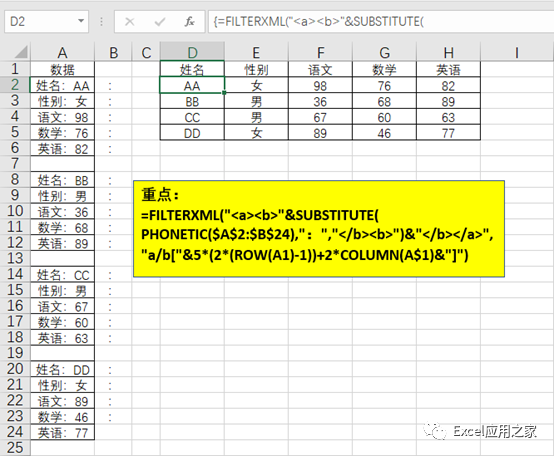Screen dimensions: 554x456
Task: Select row 25 header
Action: point(15,448)
